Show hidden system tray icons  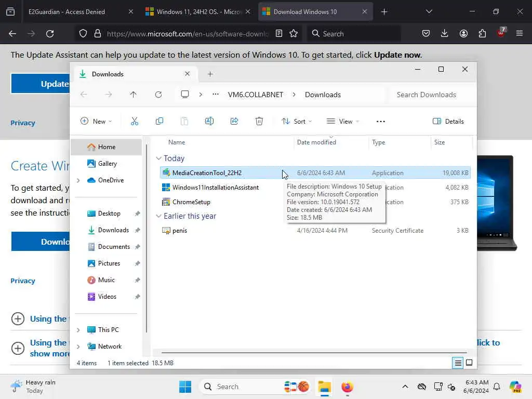pos(405,387)
